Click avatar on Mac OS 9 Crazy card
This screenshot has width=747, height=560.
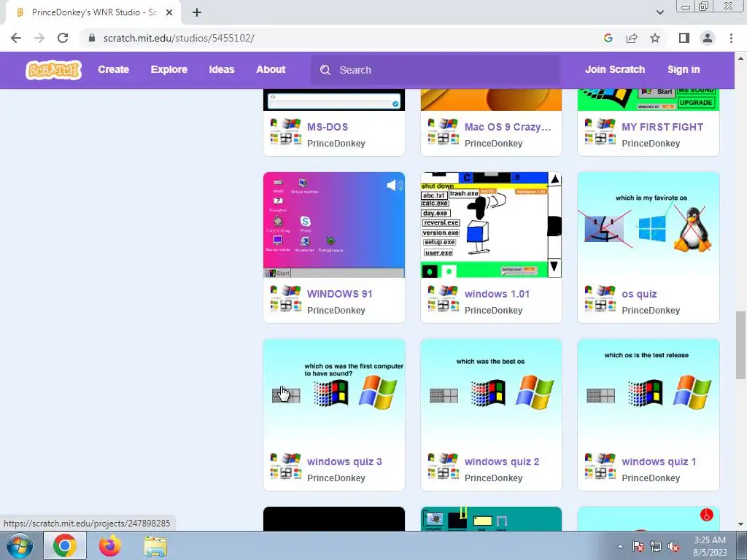(444, 131)
